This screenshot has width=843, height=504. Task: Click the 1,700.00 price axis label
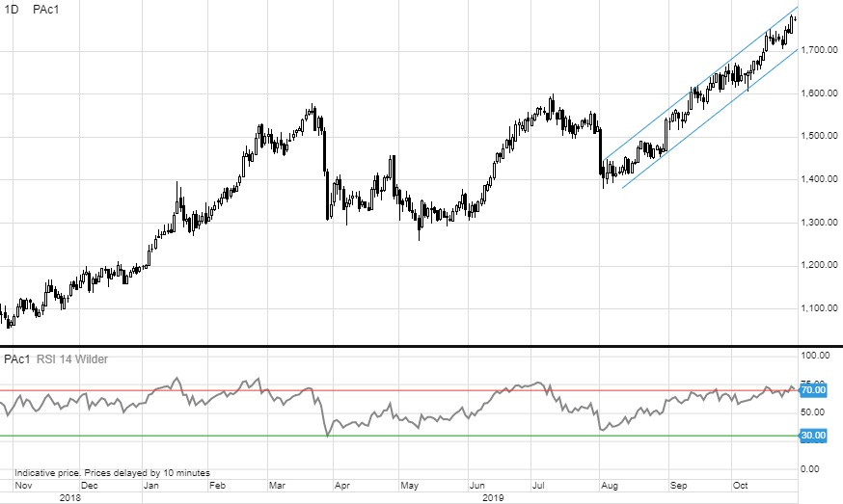pos(819,50)
